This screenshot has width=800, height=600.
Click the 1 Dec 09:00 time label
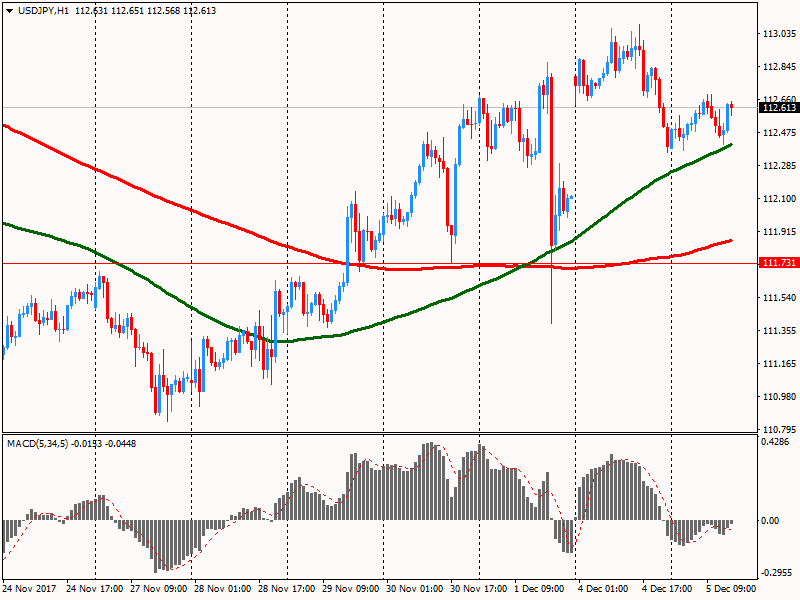(539, 589)
